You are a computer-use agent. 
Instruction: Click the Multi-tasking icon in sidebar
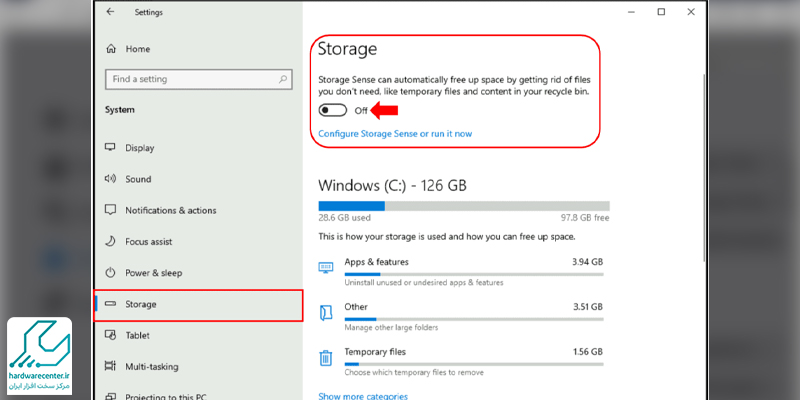(110, 366)
